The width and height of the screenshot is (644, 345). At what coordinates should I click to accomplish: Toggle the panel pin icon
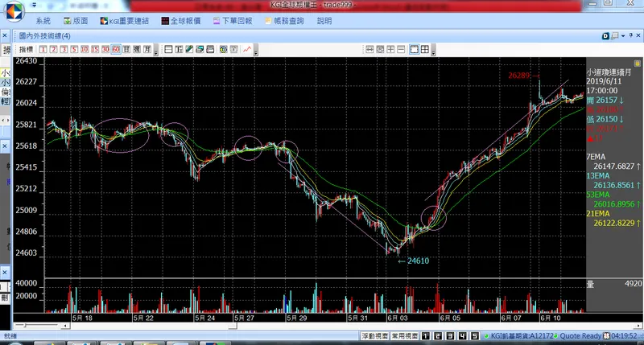(x=631, y=35)
